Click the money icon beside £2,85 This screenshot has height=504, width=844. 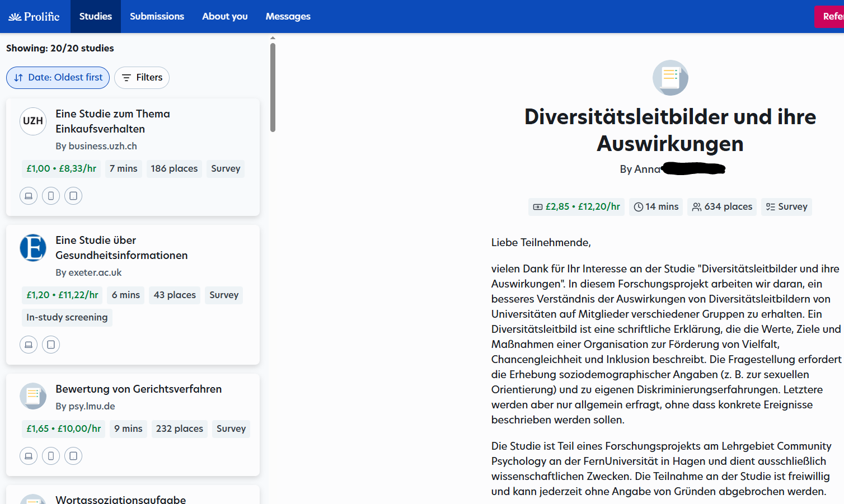tap(538, 207)
